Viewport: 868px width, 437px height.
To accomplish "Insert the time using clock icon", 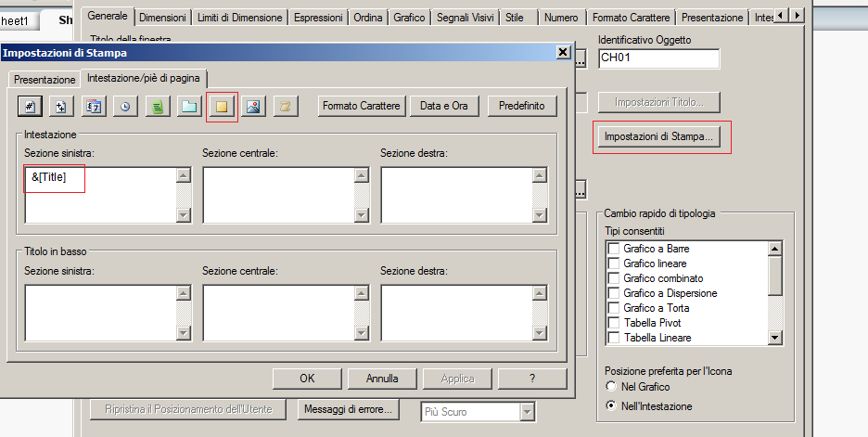I will 125,106.
